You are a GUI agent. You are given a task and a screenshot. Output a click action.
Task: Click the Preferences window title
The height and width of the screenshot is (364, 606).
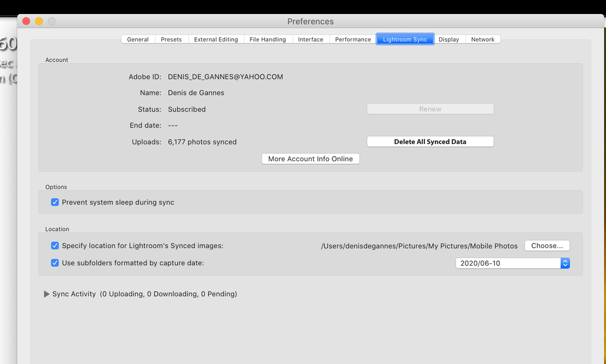(311, 22)
